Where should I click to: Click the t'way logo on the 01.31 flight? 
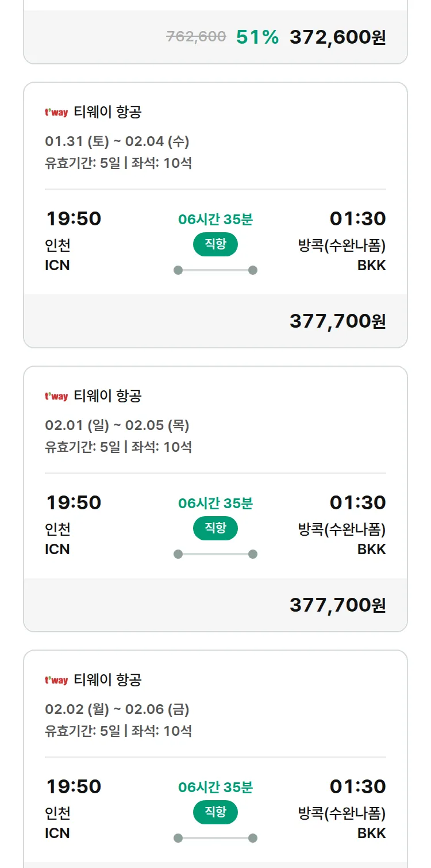(56, 113)
